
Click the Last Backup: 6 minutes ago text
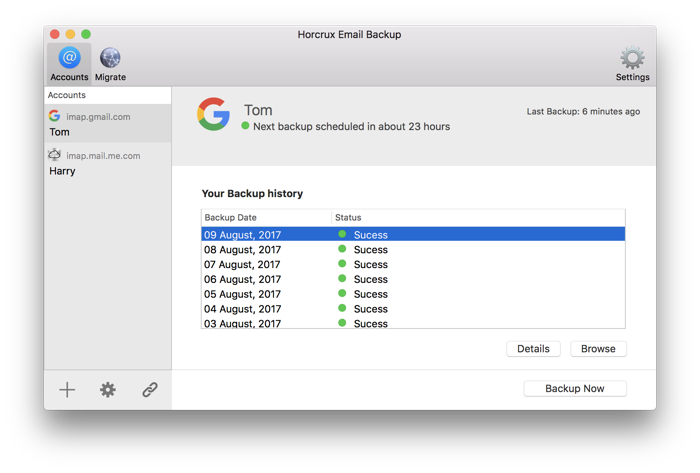pyautogui.click(x=583, y=112)
